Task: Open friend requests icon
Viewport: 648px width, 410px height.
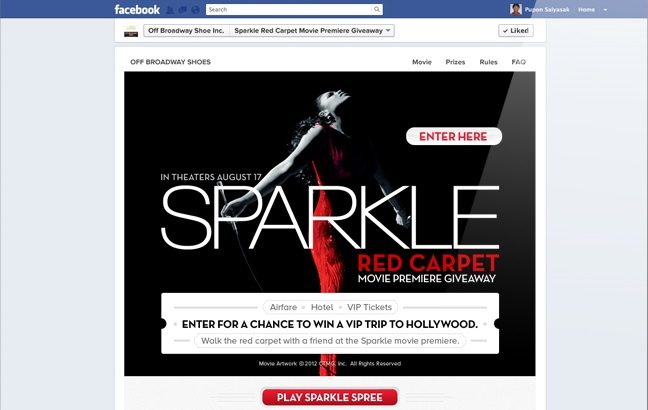Action: (x=170, y=10)
